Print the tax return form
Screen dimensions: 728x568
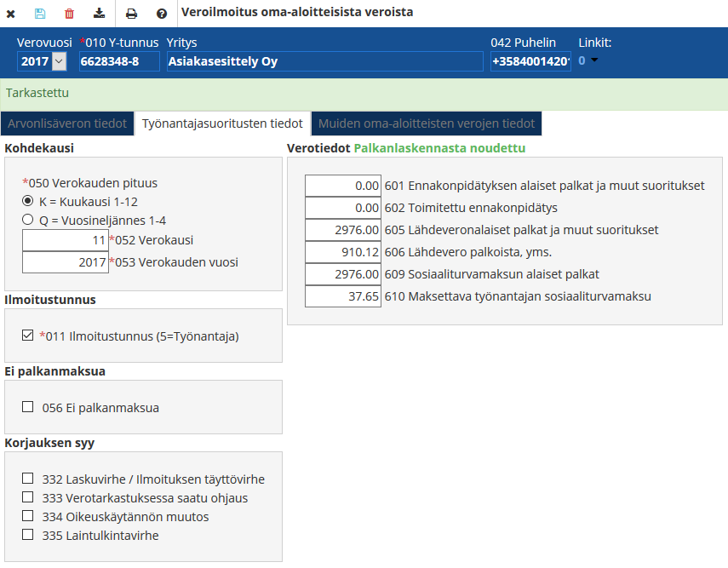coord(131,14)
